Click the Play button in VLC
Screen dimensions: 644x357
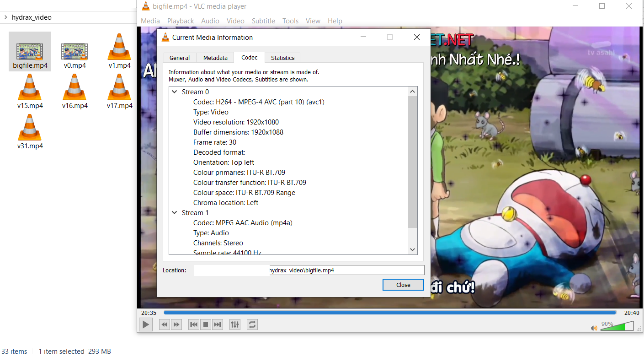(146, 325)
